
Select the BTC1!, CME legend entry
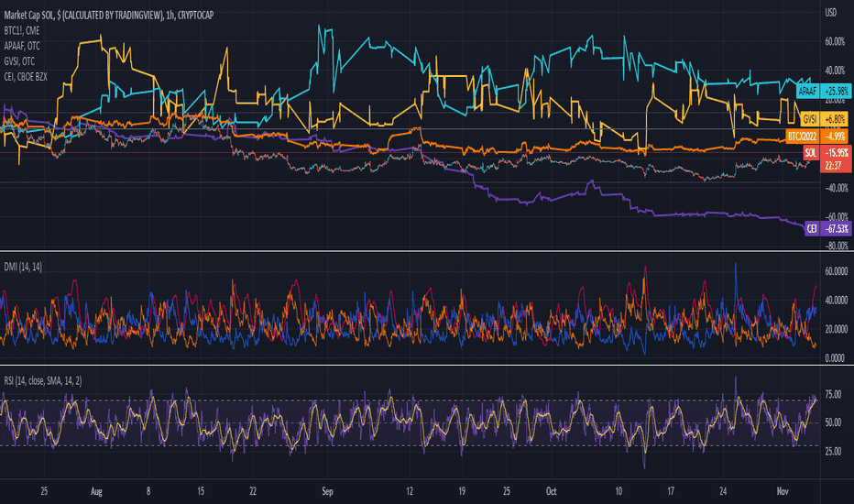22,30
